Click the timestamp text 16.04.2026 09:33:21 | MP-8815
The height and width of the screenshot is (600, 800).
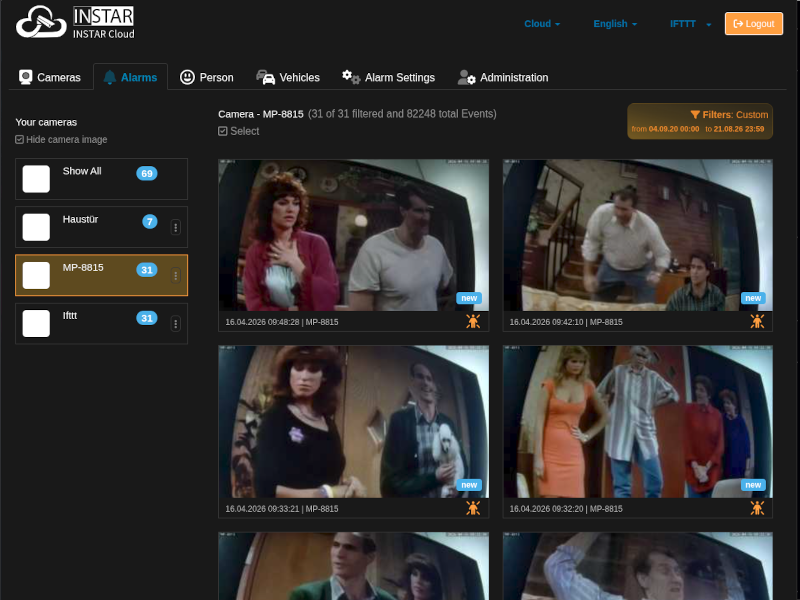282,509
